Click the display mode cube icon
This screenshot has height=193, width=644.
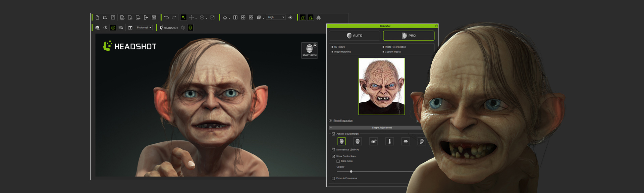(x=259, y=17)
